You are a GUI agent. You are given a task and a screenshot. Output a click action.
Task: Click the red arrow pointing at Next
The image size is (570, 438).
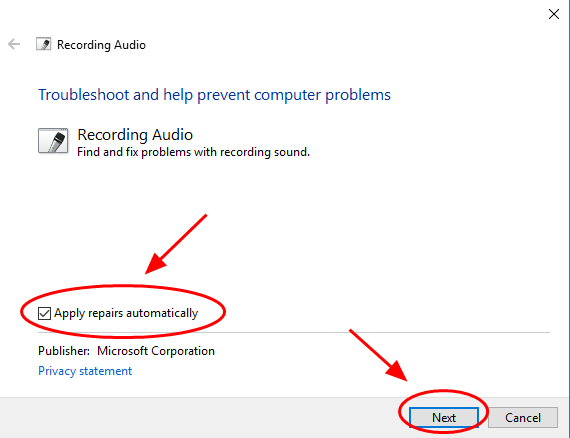coord(378,355)
